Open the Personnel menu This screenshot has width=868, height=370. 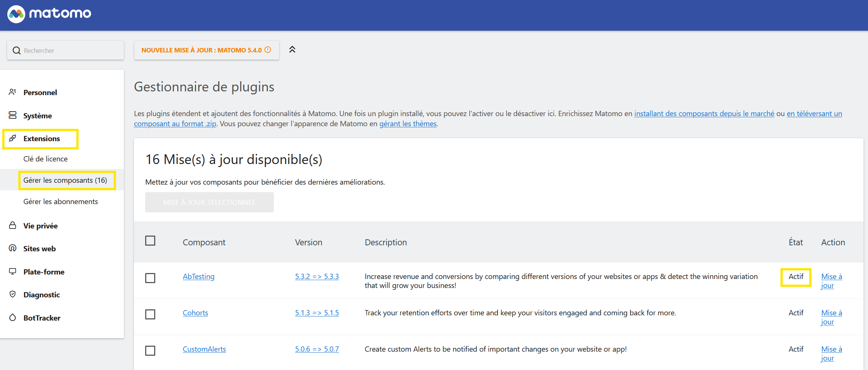(x=40, y=92)
